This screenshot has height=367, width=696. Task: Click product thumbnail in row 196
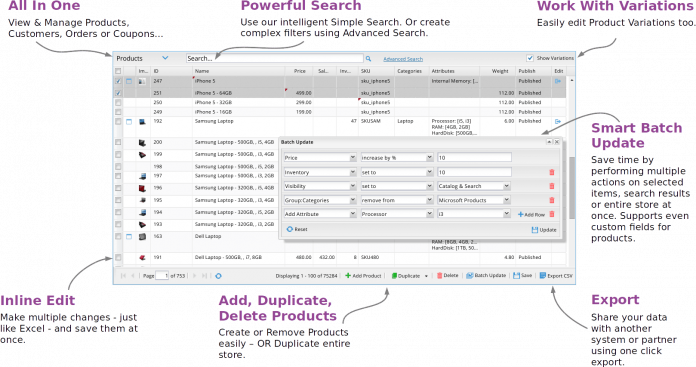coord(142,188)
